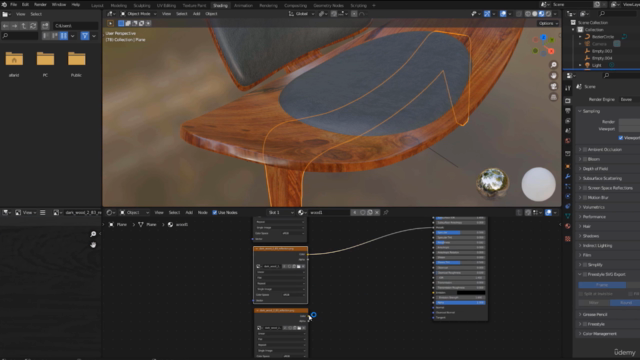Image resolution: width=640 pixels, height=360 pixels.
Task: Open the viewport Options dropdown
Action: (548, 23)
